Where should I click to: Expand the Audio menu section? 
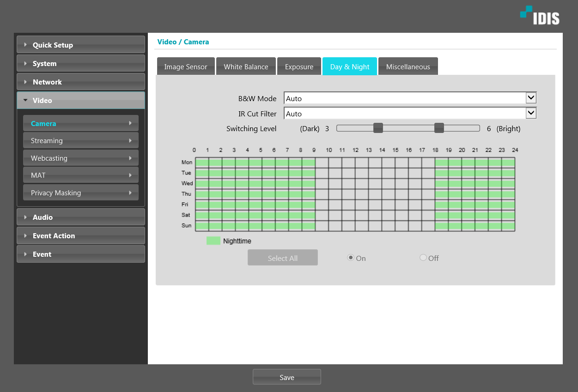point(81,217)
